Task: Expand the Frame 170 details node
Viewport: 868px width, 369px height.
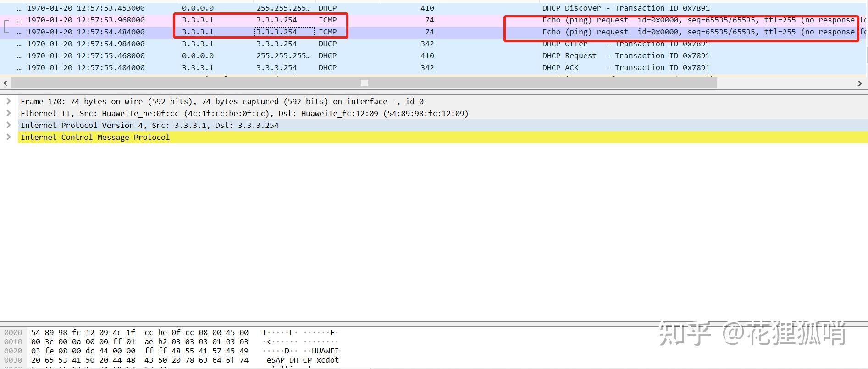Action: 9,101
